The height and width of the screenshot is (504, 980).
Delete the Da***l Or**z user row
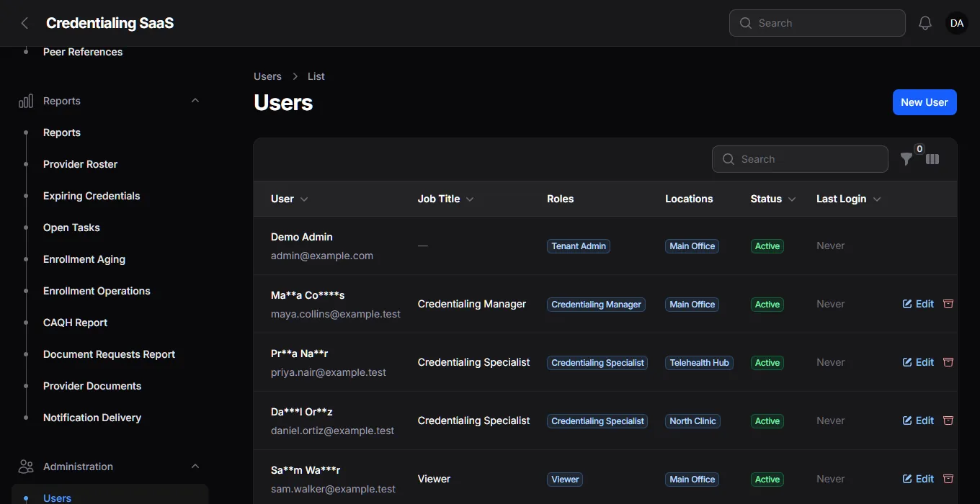[948, 420]
